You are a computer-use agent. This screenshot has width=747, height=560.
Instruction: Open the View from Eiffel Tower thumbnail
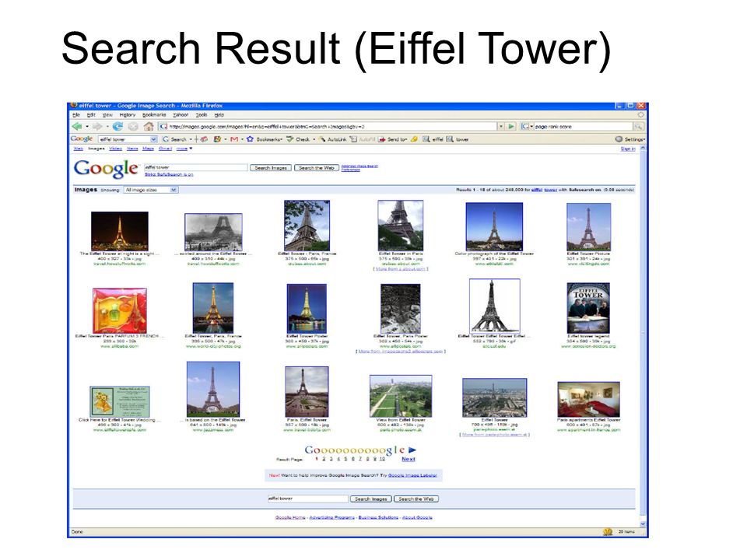(401, 396)
